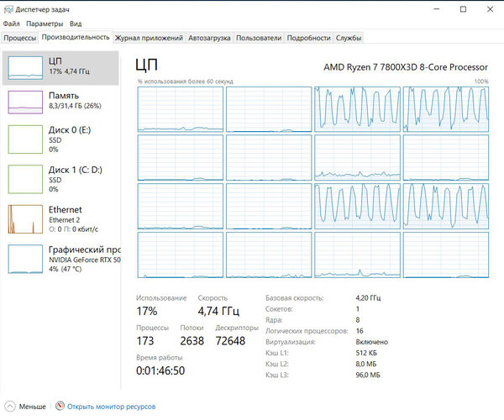Open the Вид menu
The height and width of the screenshot is (420, 504).
click(x=76, y=24)
